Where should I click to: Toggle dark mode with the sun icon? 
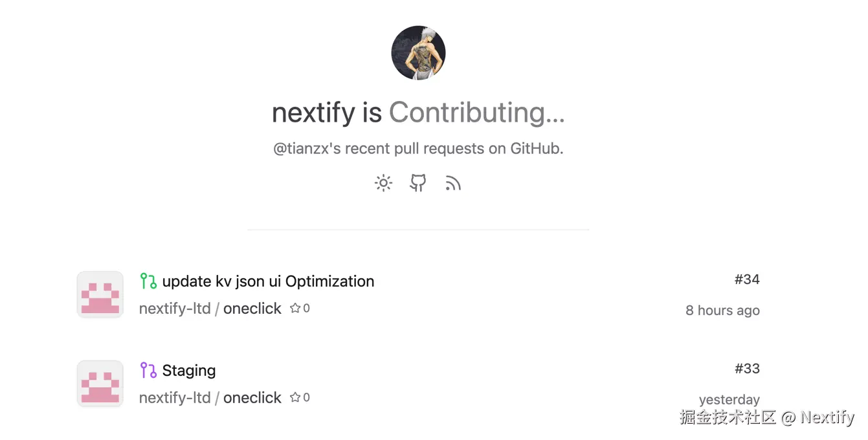383,183
